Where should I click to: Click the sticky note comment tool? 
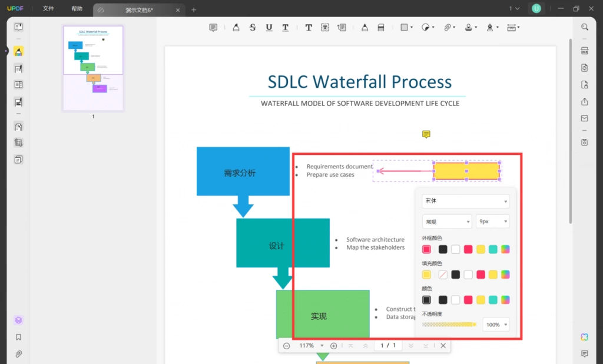213,27
